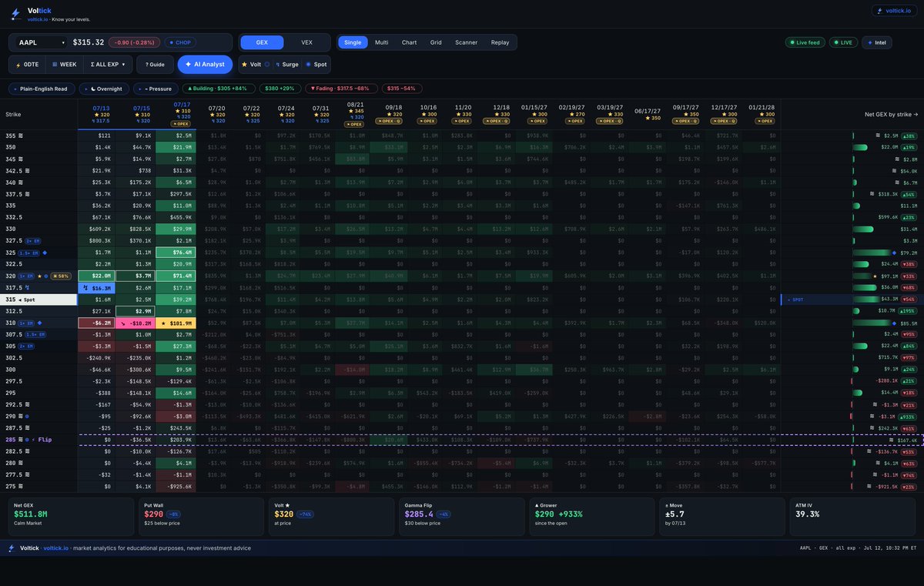Launch the AI Analyst
The height and width of the screenshot is (586, 924).
(205, 65)
